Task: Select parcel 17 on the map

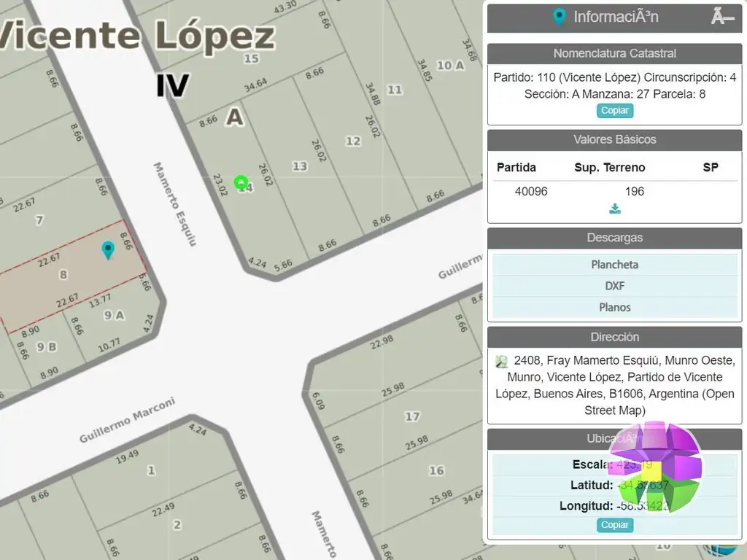Action: [412, 416]
